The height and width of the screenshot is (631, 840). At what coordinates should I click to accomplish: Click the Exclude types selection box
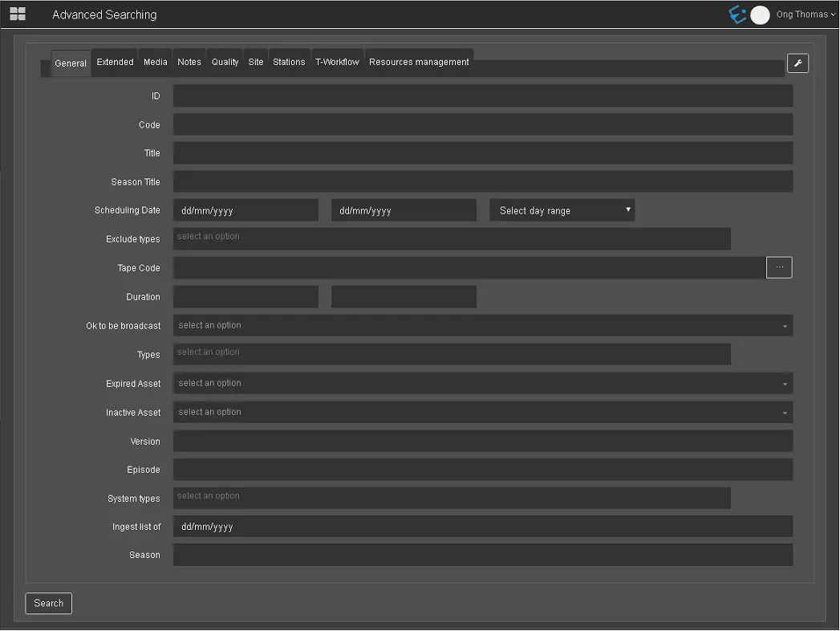point(452,239)
